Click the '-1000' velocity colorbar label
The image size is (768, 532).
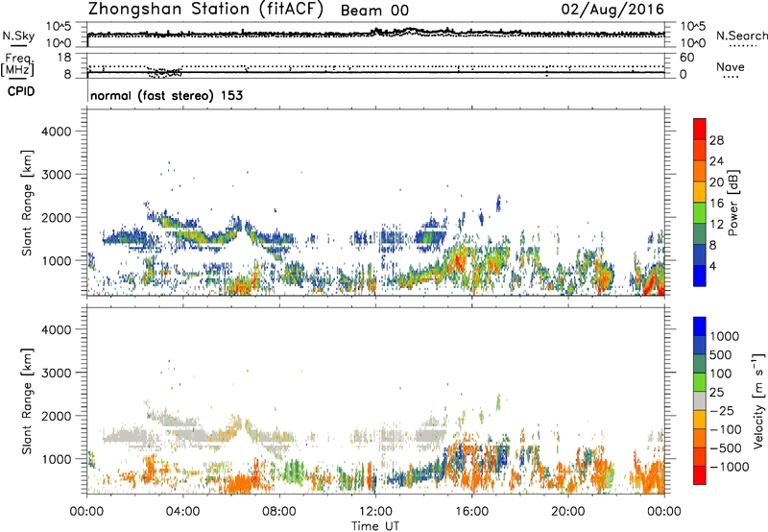pyautogui.click(x=729, y=467)
